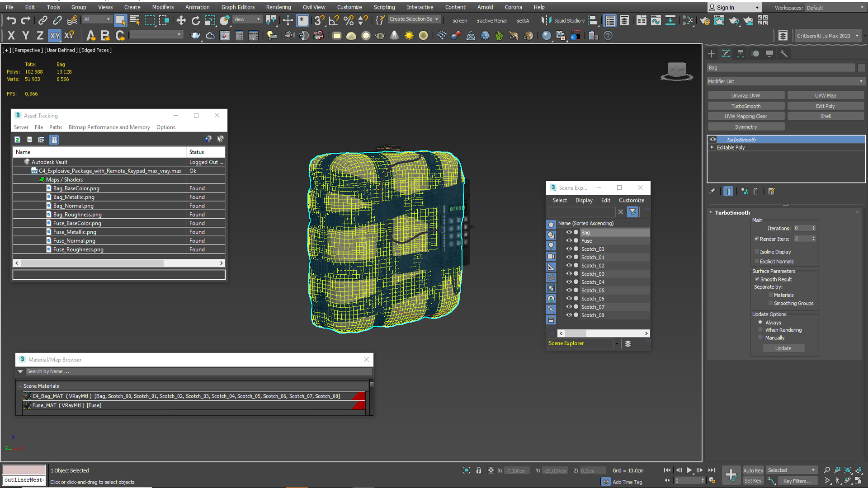
Task: Open the Rendering menu
Action: point(278,7)
